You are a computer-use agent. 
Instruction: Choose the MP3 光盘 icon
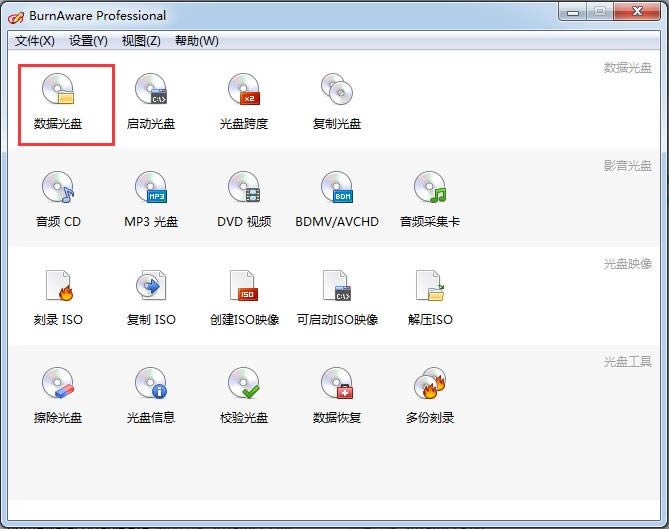pyautogui.click(x=151, y=200)
